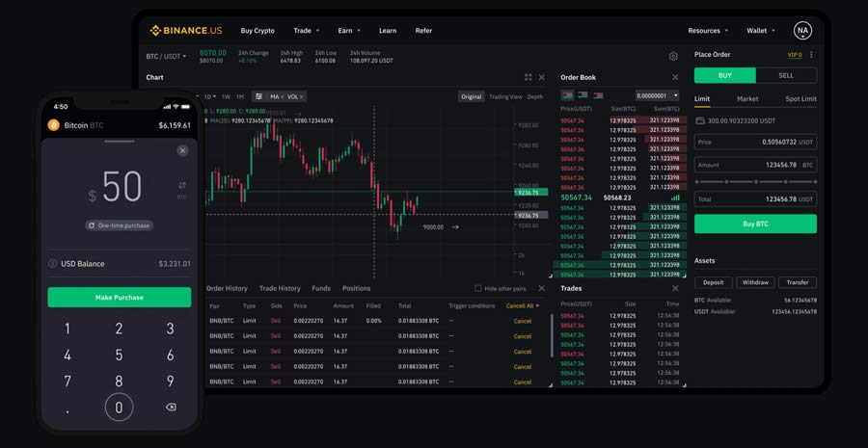Image resolution: width=868 pixels, height=448 pixels.
Task: Click the Binance.US logo
Action: (x=186, y=31)
